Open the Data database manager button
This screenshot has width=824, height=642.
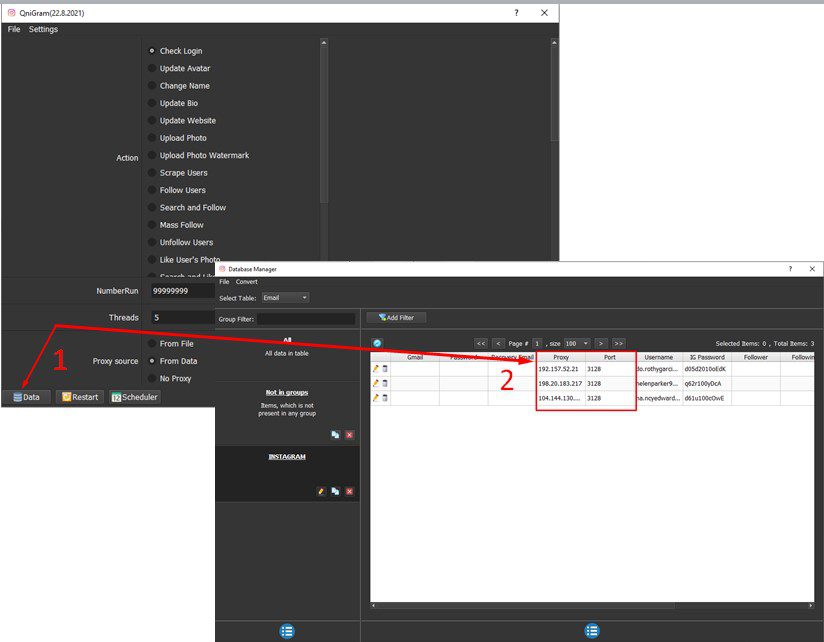26,397
